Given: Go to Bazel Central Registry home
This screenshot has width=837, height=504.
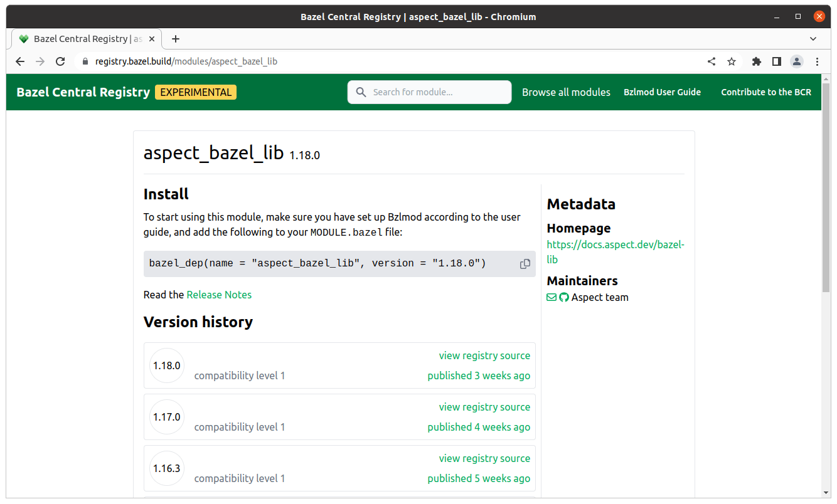Looking at the screenshot, I should pos(83,92).
